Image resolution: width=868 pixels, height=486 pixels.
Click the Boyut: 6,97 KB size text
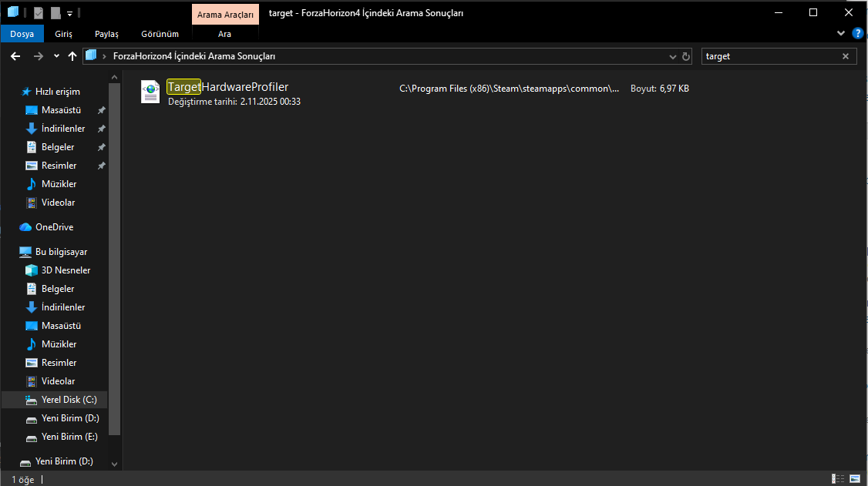[x=659, y=89]
